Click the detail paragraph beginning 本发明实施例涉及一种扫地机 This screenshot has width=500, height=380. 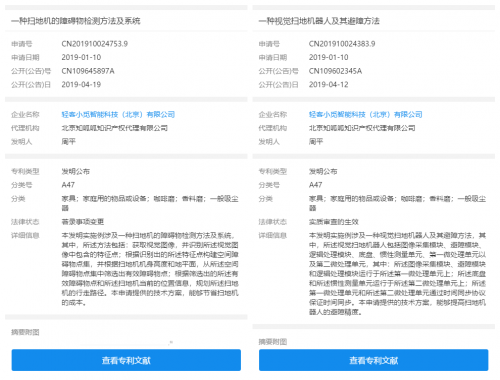pyautogui.click(x=150, y=269)
